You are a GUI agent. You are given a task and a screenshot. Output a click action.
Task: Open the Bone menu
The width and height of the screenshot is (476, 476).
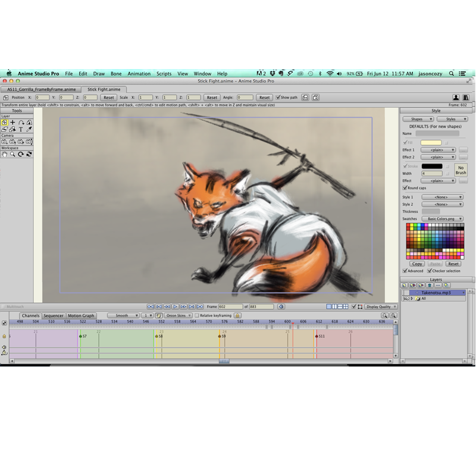[116, 74]
